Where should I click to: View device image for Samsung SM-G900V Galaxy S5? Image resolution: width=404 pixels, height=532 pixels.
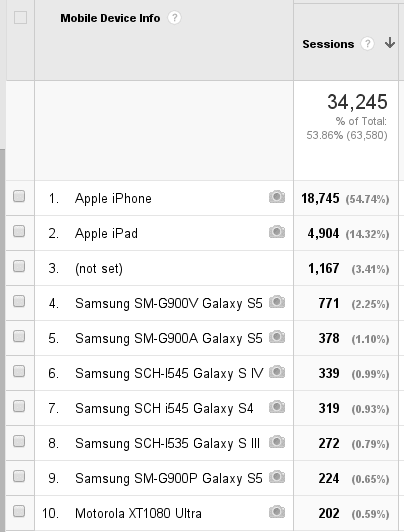point(277,302)
